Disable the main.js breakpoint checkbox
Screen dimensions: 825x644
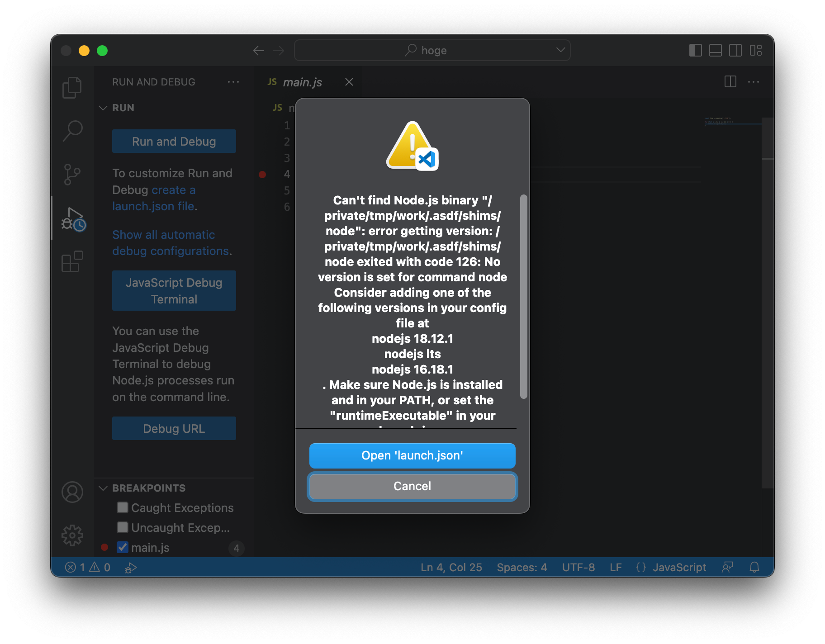click(x=123, y=547)
